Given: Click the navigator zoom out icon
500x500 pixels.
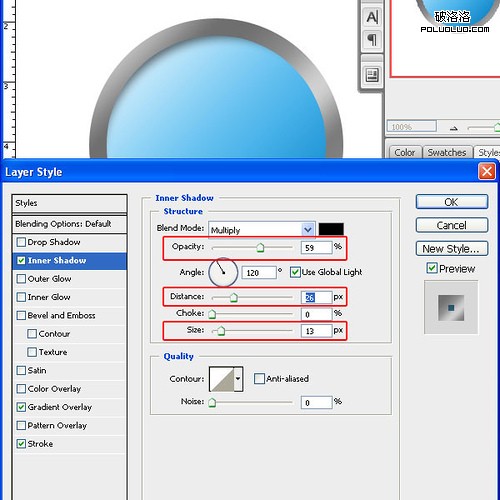Looking at the screenshot, I should click(454, 128).
